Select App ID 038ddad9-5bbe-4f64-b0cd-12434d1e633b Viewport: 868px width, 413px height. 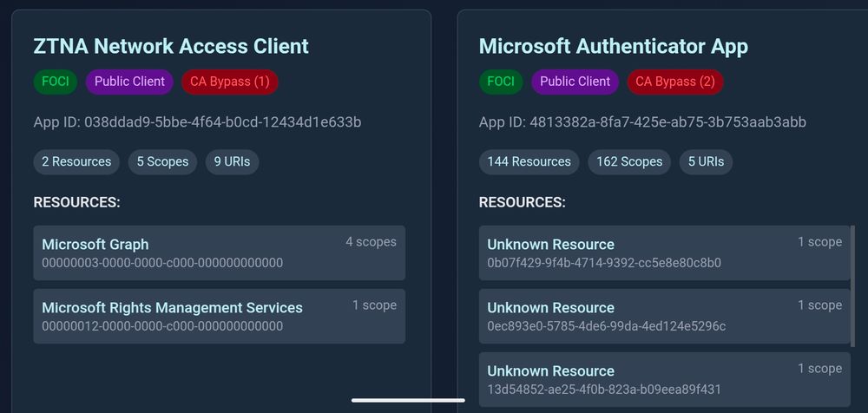tap(198, 121)
